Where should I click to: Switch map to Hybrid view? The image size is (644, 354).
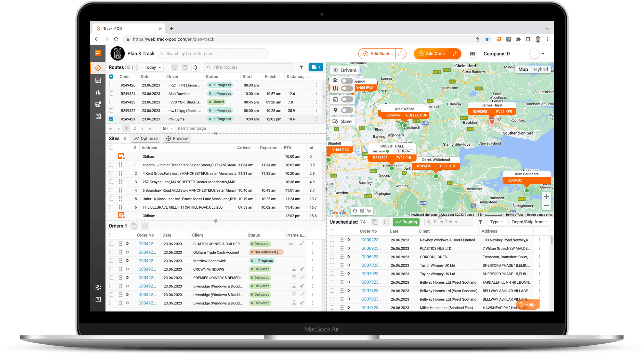tap(541, 69)
